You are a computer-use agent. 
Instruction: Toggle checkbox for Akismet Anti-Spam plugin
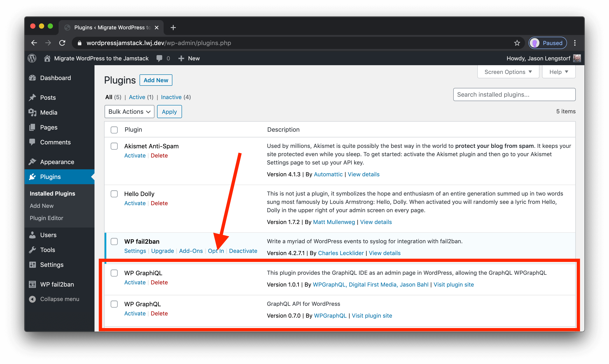click(x=114, y=146)
